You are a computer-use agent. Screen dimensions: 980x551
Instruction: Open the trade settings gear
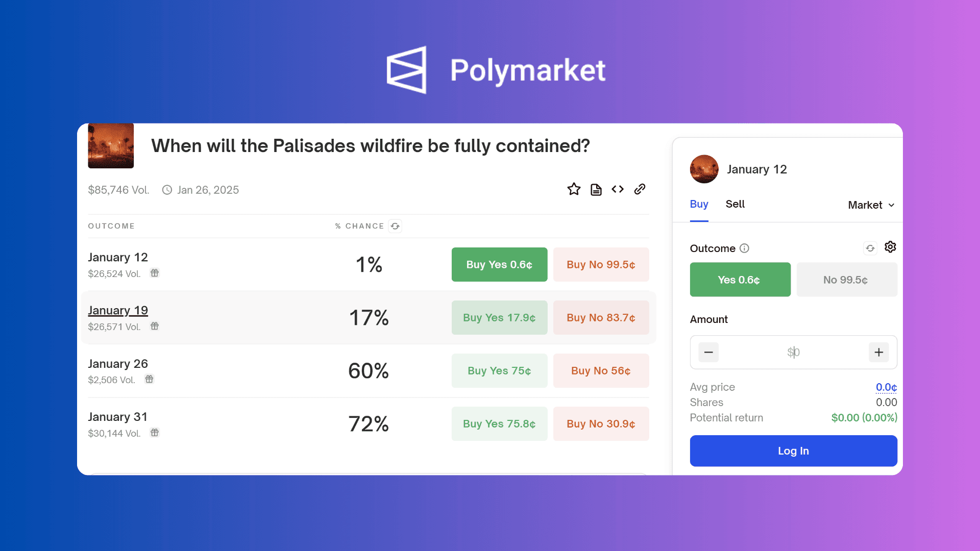(x=890, y=247)
